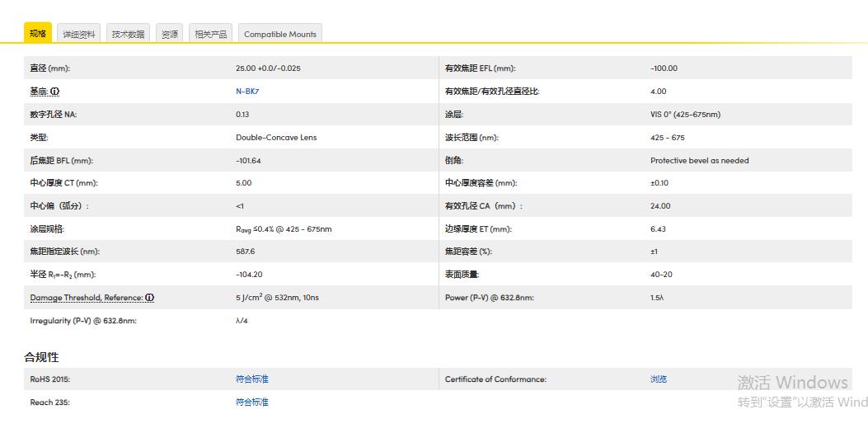The height and width of the screenshot is (433, 868).
Task: Click the Irregularity value λ/4
Action: point(242,321)
